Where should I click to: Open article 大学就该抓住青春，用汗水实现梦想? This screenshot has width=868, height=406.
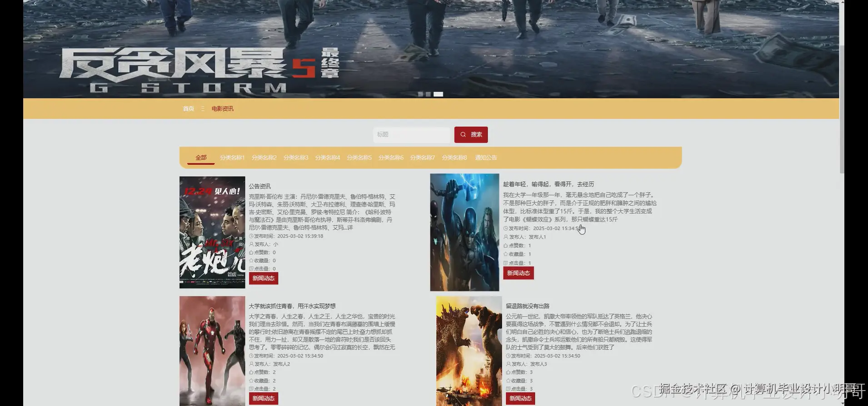click(292, 306)
